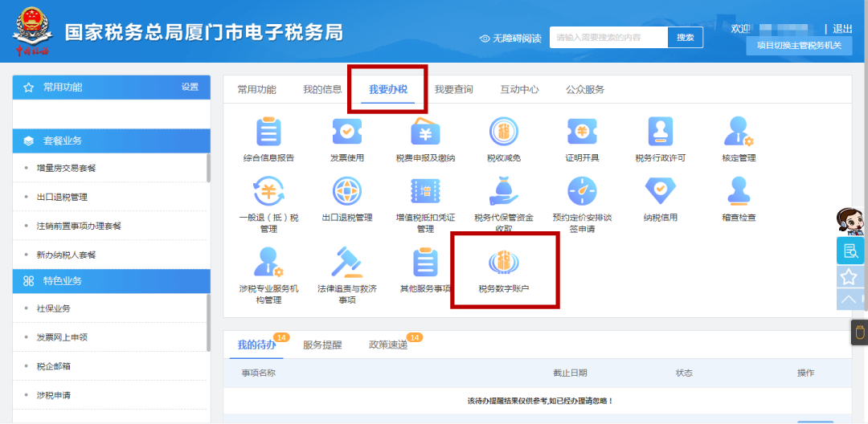868x424 pixels.
Task: Open 增量房交易套餐 in sidebar
Action: 66,168
